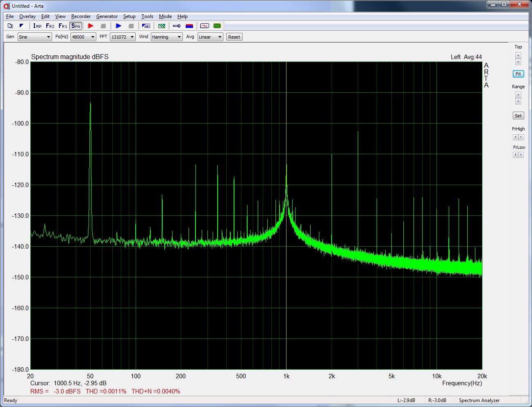Click the green waveform display icon

tap(217, 26)
